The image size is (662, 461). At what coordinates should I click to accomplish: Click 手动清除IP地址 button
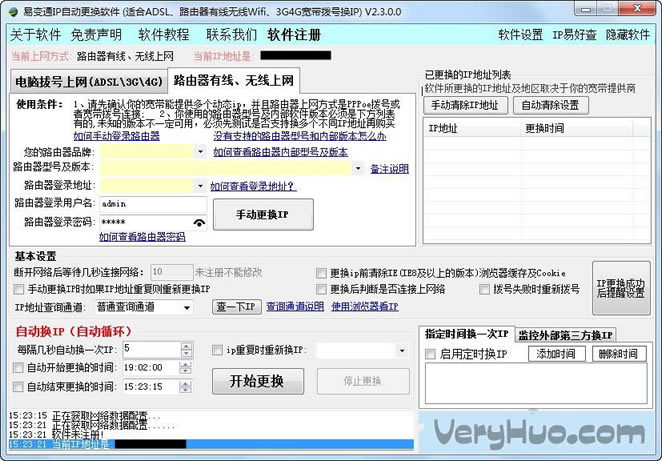click(x=465, y=105)
